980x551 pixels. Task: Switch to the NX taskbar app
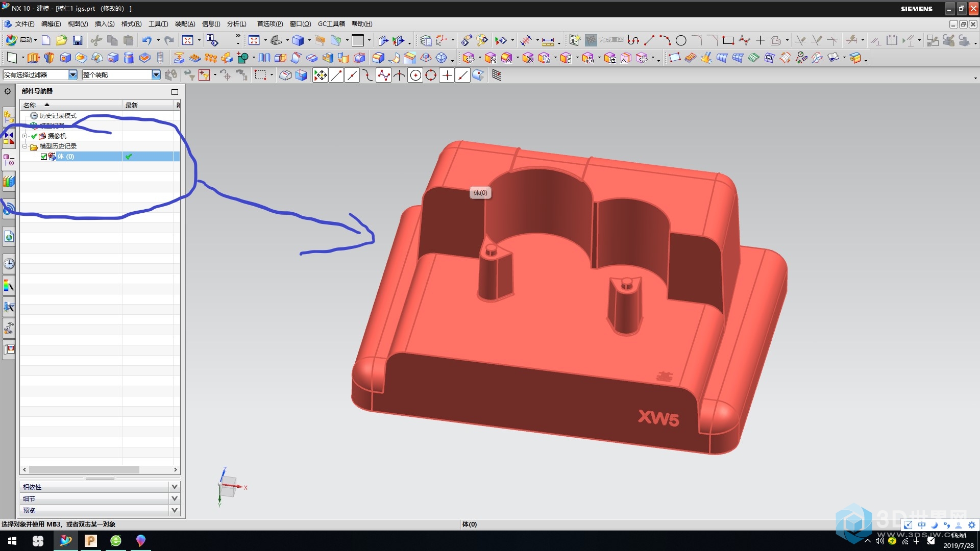click(x=65, y=541)
